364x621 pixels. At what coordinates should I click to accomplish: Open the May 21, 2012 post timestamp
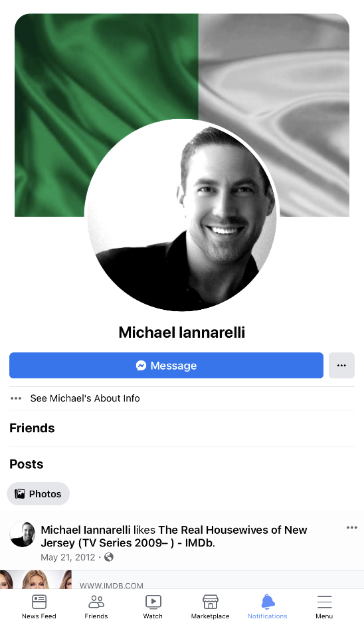pos(68,557)
